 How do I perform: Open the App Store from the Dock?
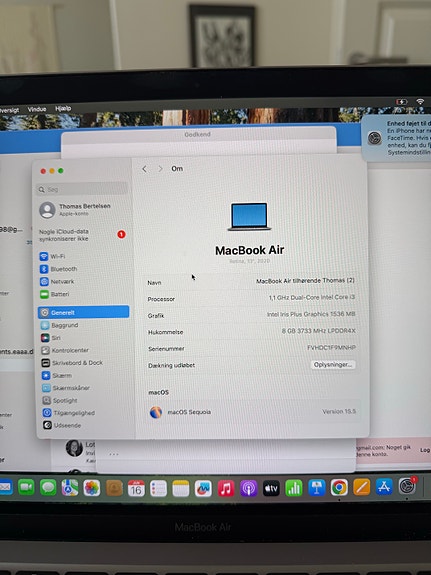[x=384, y=487]
